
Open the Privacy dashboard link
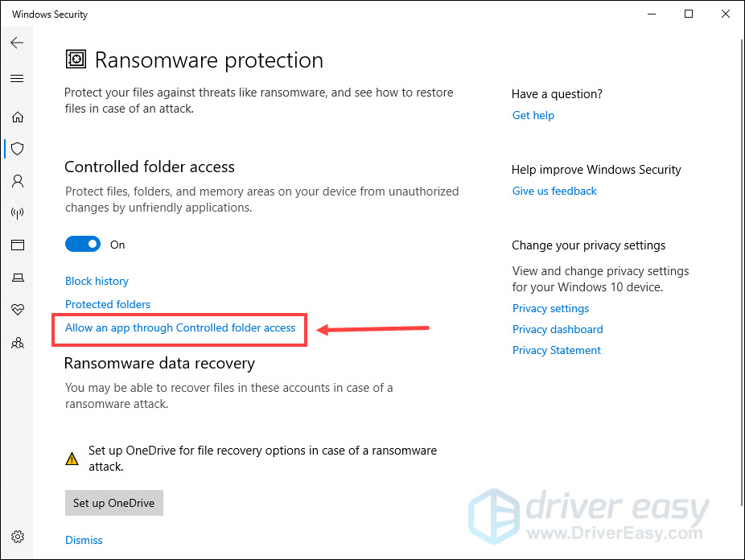pyautogui.click(x=558, y=330)
